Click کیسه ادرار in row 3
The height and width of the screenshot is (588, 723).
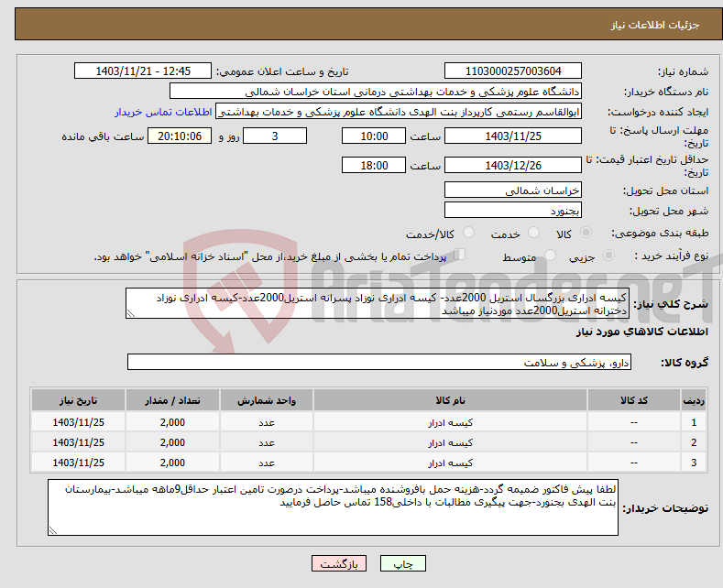click(450, 463)
